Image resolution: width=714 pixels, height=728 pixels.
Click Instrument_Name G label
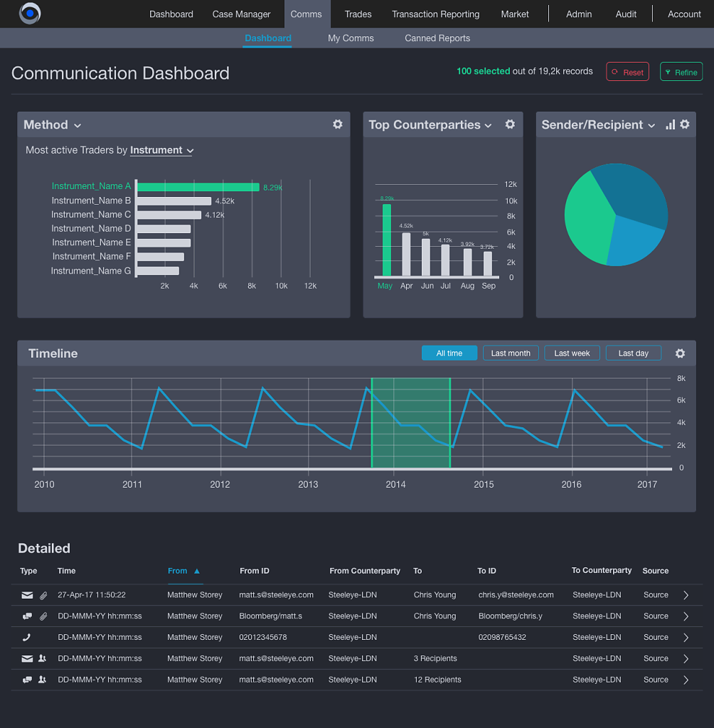point(90,271)
